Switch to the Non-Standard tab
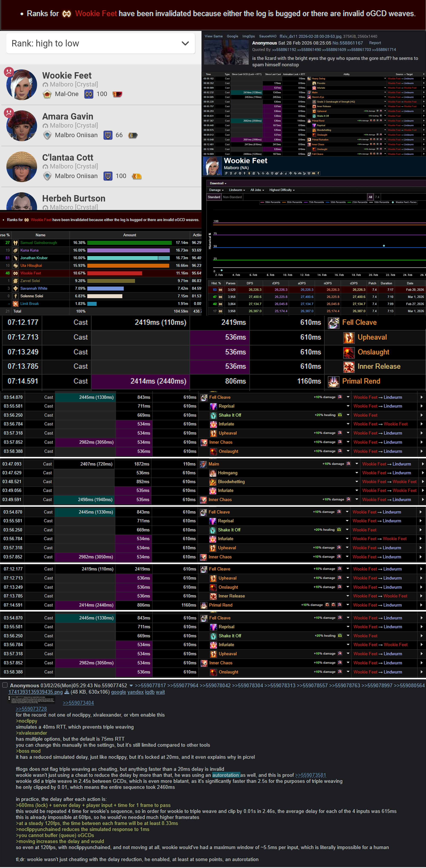This screenshot has width=426, height=868. tap(232, 197)
